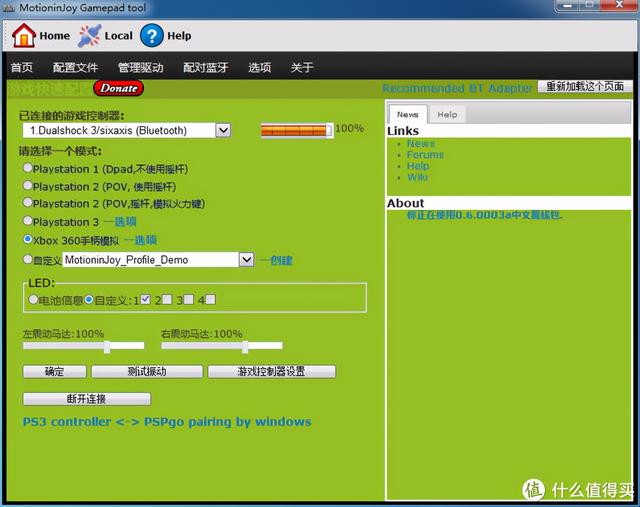Screen dimensions: 640x507
Task: Open the 关于 menu item
Action: pyautogui.click(x=302, y=67)
